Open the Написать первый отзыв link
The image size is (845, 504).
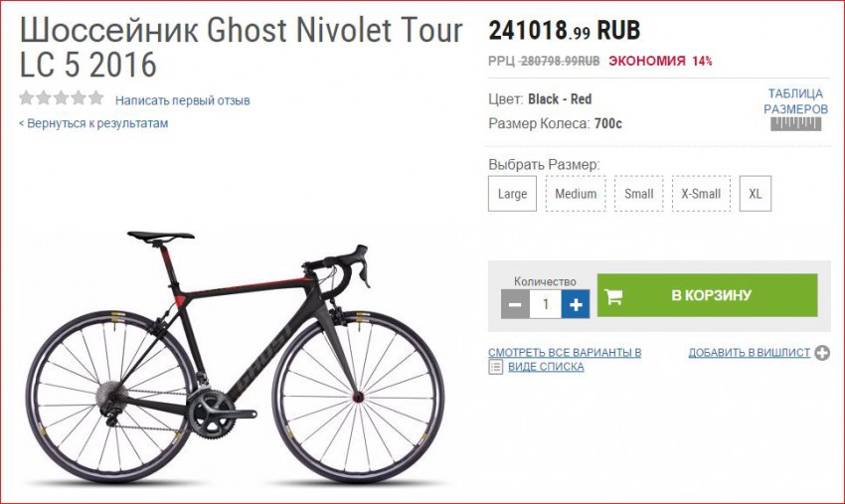(183, 100)
